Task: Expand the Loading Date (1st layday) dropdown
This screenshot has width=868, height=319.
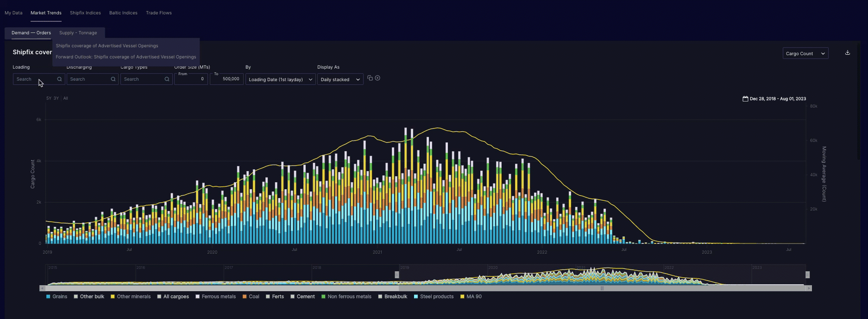Action: (280, 80)
